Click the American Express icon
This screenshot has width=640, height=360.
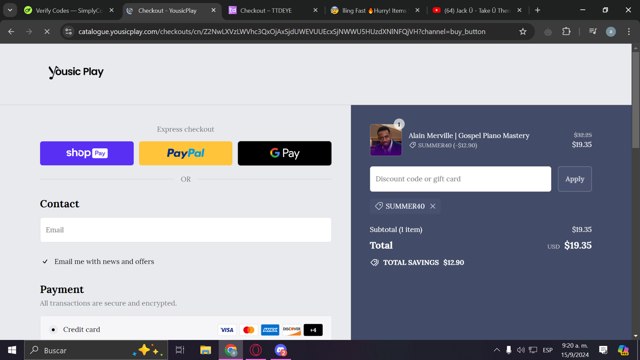pyautogui.click(x=270, y=330)
